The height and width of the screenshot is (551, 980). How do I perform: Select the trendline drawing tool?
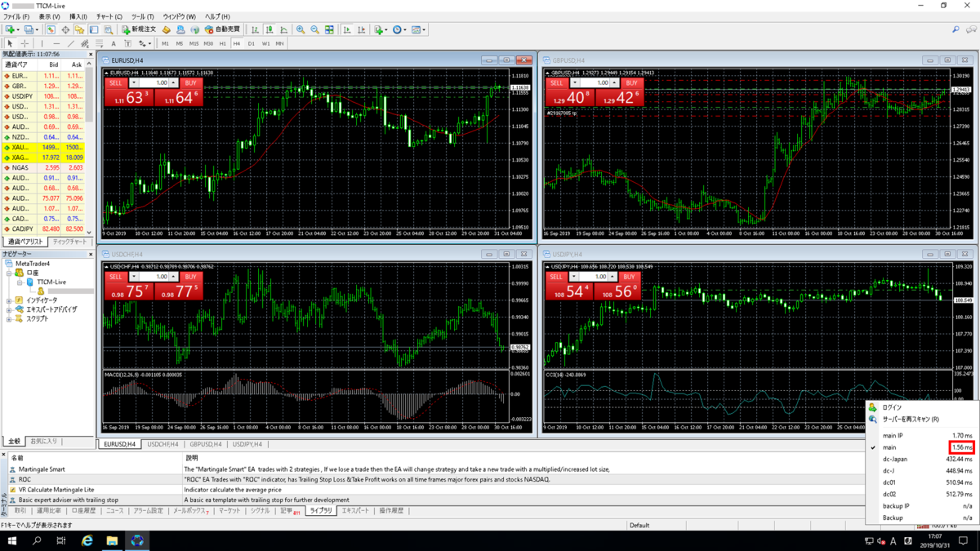71,43
